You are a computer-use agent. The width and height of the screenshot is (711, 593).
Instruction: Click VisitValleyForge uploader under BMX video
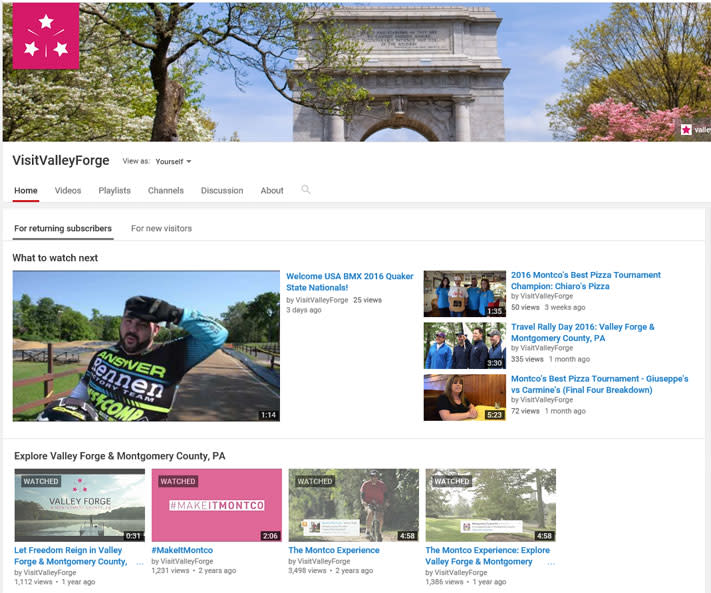pyautogui.click(x=321, y=300)
